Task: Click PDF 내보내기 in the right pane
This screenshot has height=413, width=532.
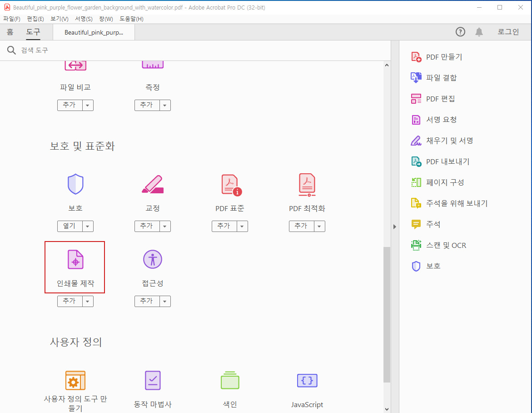Action: click(440, 161)
